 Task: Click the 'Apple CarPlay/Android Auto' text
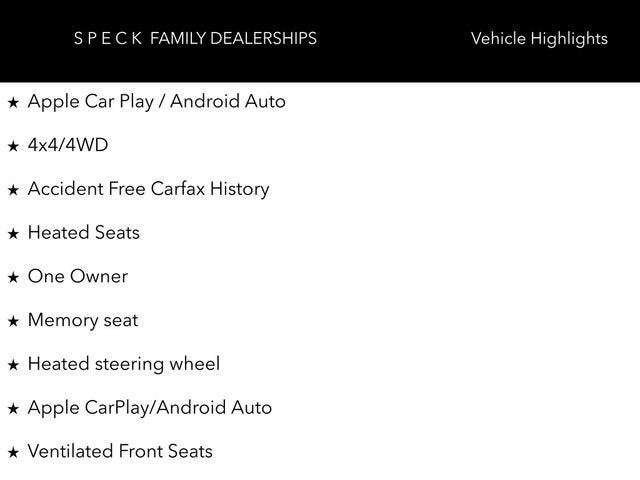(x=150, y=408)
